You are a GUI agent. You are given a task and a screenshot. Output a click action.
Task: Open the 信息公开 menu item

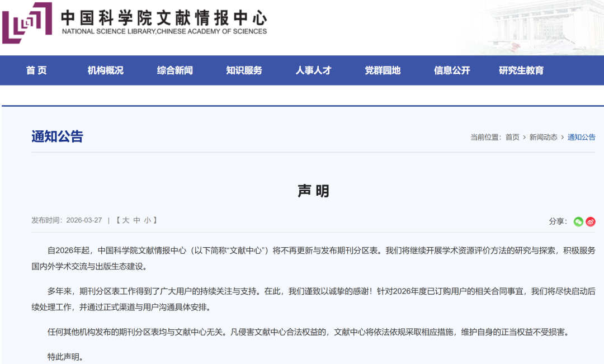451,70
